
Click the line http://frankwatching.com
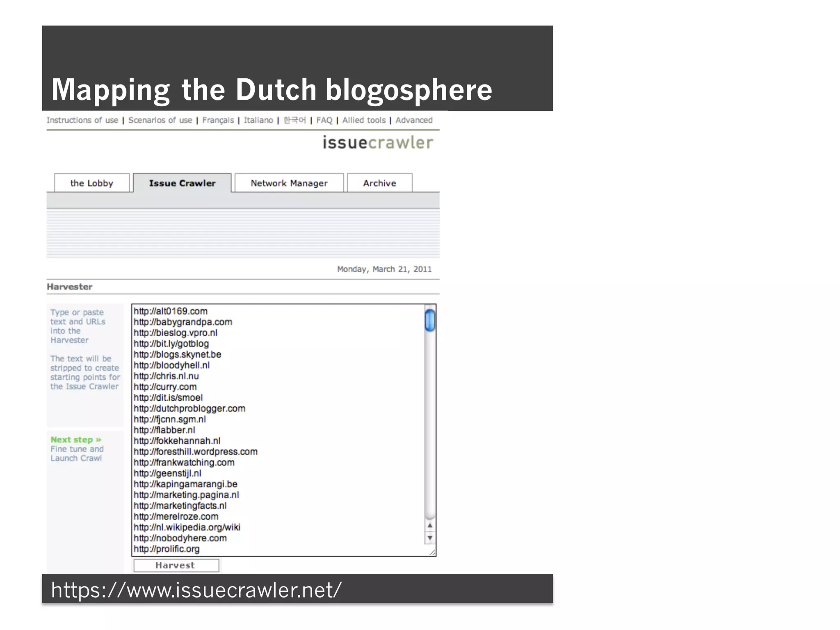click(x=184, y=462)
